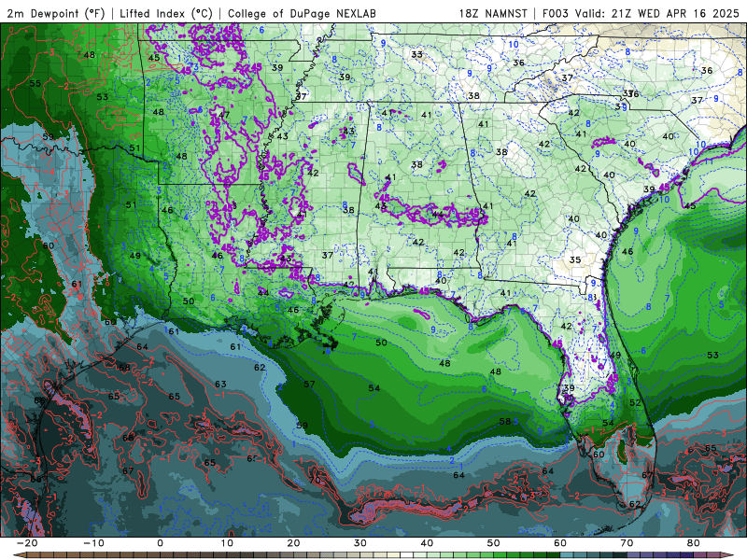747x560 pixels.
Task: Click the 50 label on the color scale
Action: click(494, 543)
